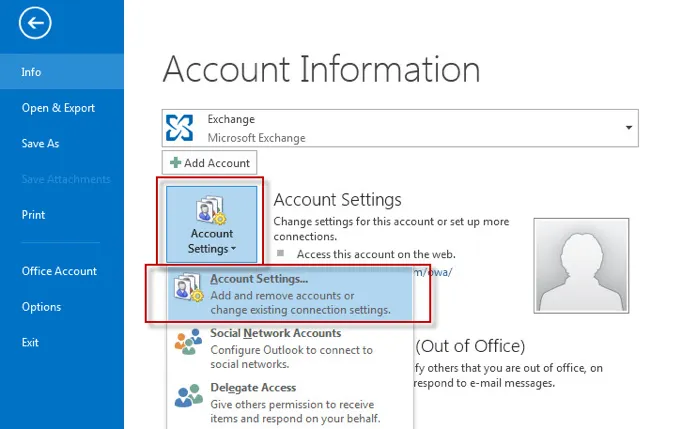Screen dimensions: 682x429
Task: Expand the account selection dropdown arrow
Action: [629, 127]
